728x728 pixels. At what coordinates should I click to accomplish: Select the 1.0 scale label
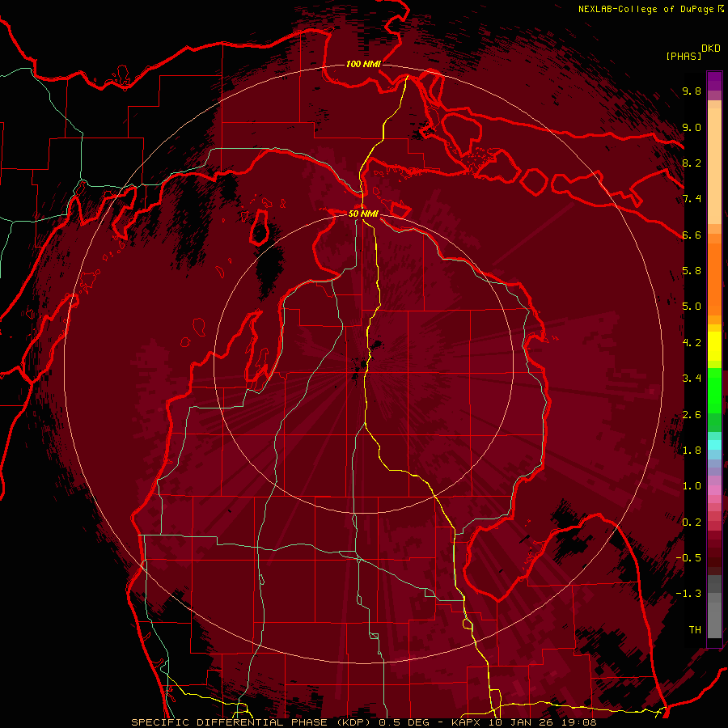(x=692, y=486)
